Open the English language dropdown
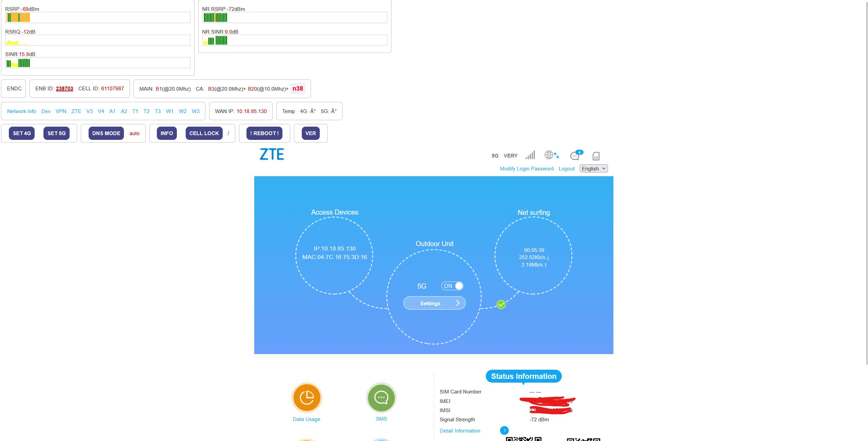This screenshot has height=441, width=868. pos(593,168)
